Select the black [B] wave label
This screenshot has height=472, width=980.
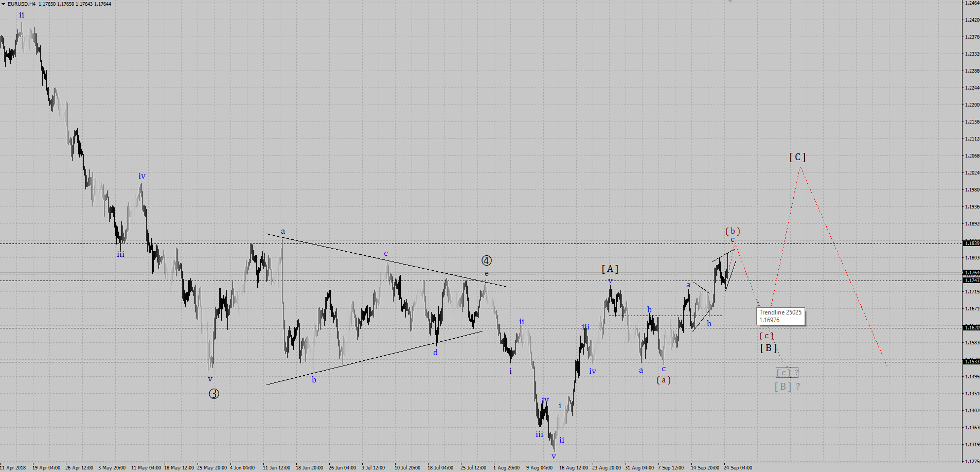coord(768,348)
